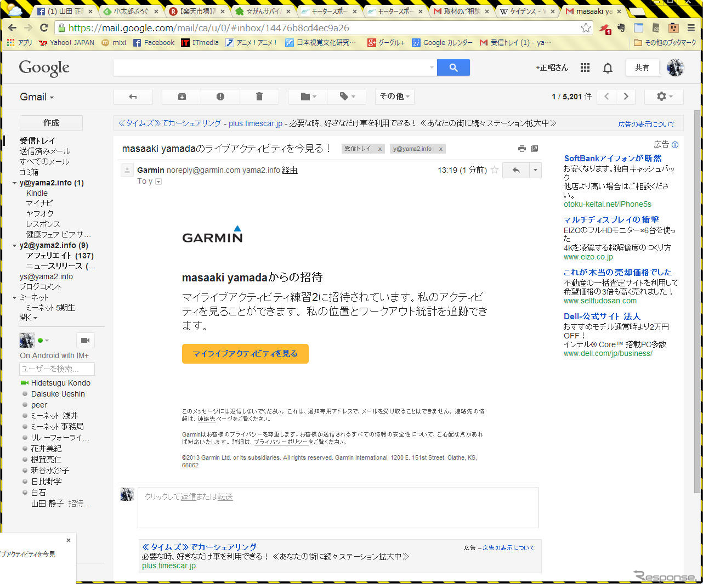Remove the 受信トレイ label chip
This screenshot has width=703, height=588.
coord(379,149)
